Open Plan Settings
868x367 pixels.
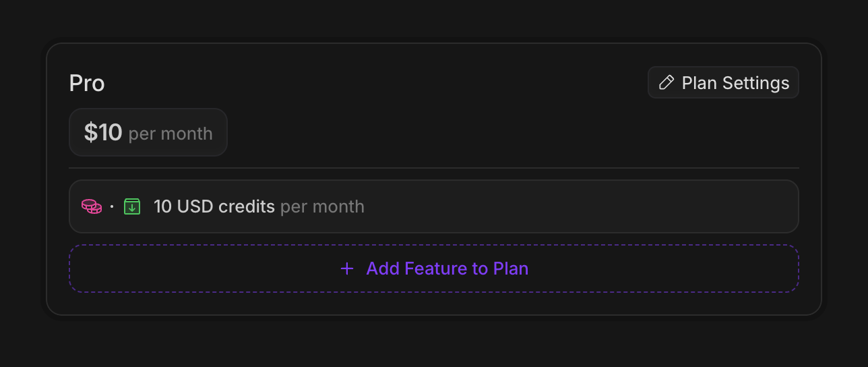click(x=723, y=83)
